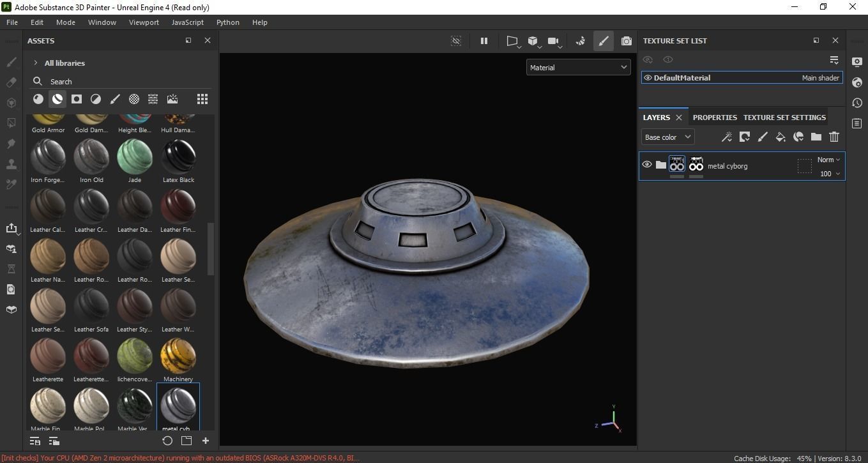This screenshot has height=463, width=868.
Task: Click the Main shader label
Action: click(821, 78)
